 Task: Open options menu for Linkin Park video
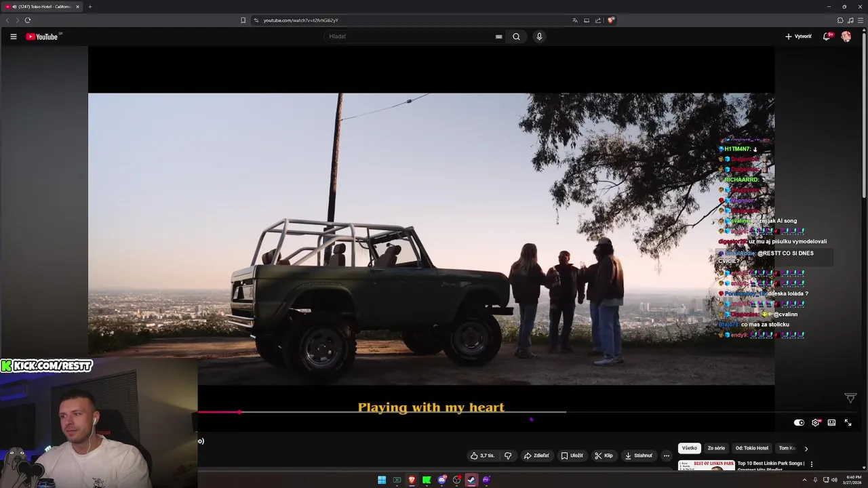812,464
